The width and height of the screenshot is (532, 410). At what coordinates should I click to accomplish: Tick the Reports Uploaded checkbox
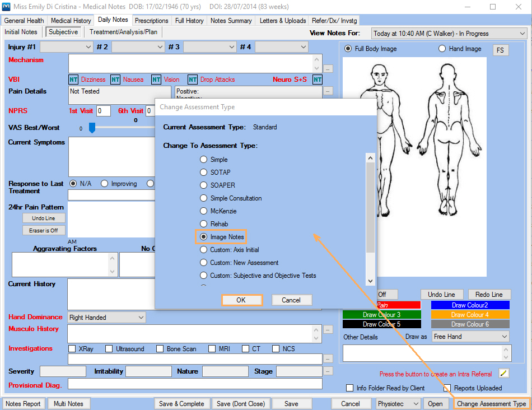(447, 388)
